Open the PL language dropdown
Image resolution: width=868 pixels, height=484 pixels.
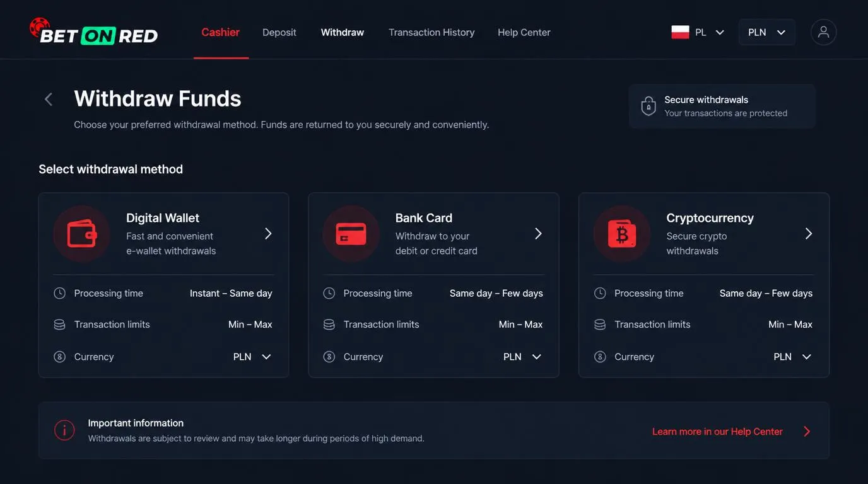[698, 32]
